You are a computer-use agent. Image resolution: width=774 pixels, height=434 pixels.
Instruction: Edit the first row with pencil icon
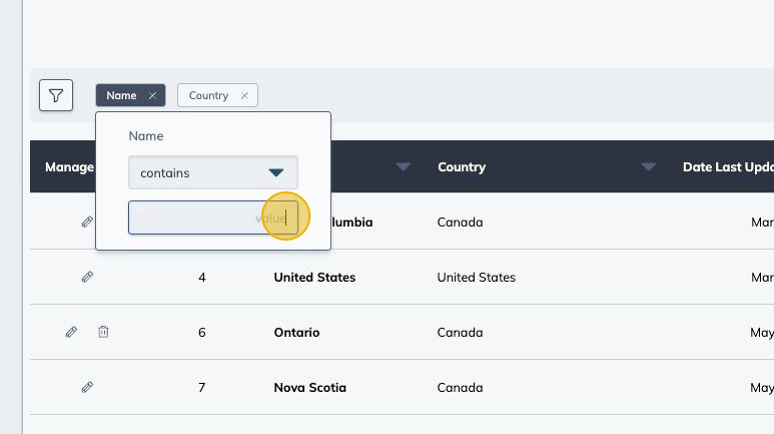tap(87, 222)
